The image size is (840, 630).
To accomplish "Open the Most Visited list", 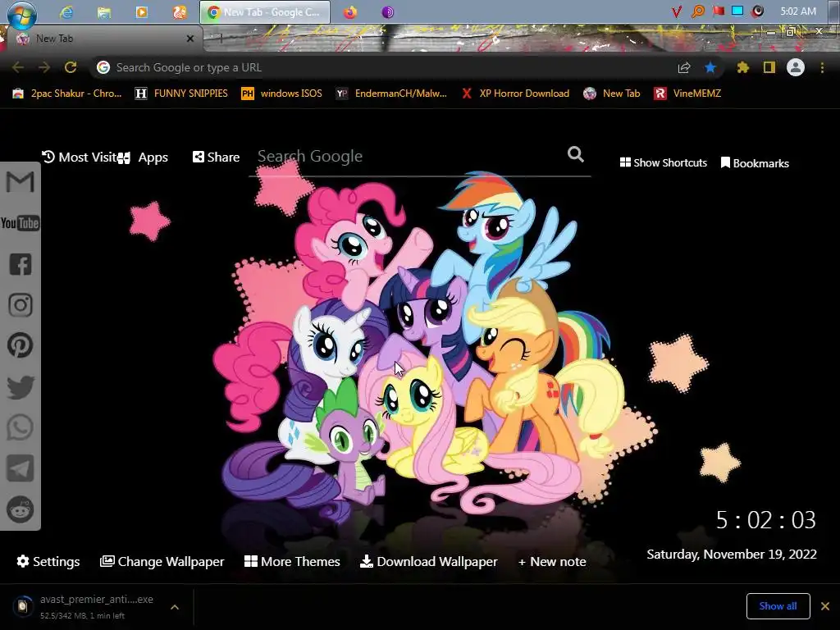I will coord(80,157).
